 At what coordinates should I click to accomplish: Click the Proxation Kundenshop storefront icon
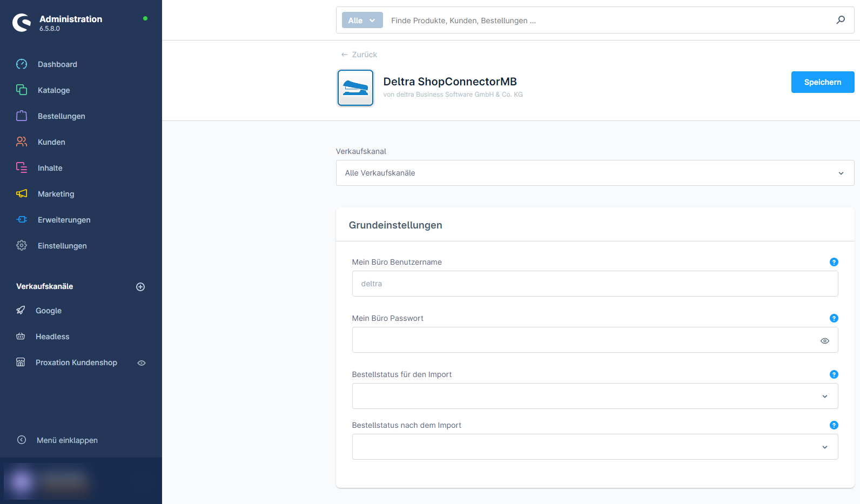21,362
